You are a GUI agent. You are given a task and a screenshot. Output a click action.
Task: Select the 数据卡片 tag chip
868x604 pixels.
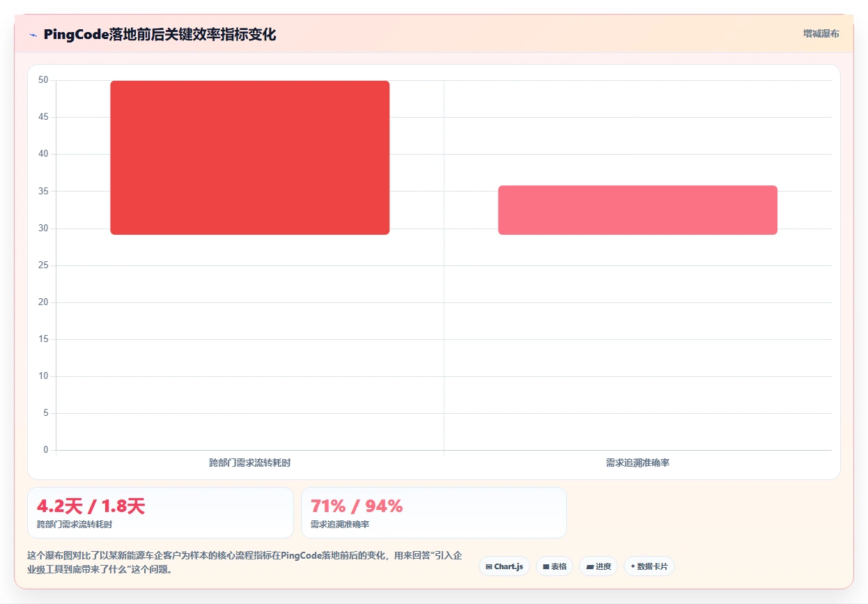(649, 566)
